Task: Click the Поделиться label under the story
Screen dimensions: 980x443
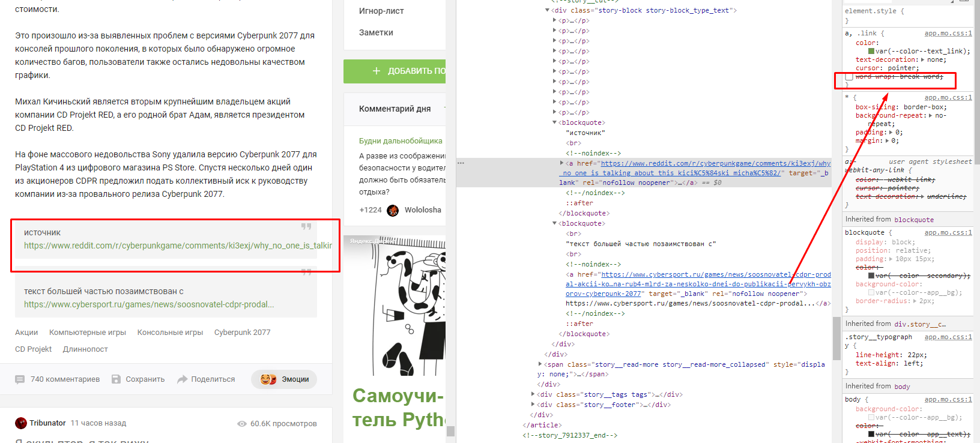Action: pos(213,379)
